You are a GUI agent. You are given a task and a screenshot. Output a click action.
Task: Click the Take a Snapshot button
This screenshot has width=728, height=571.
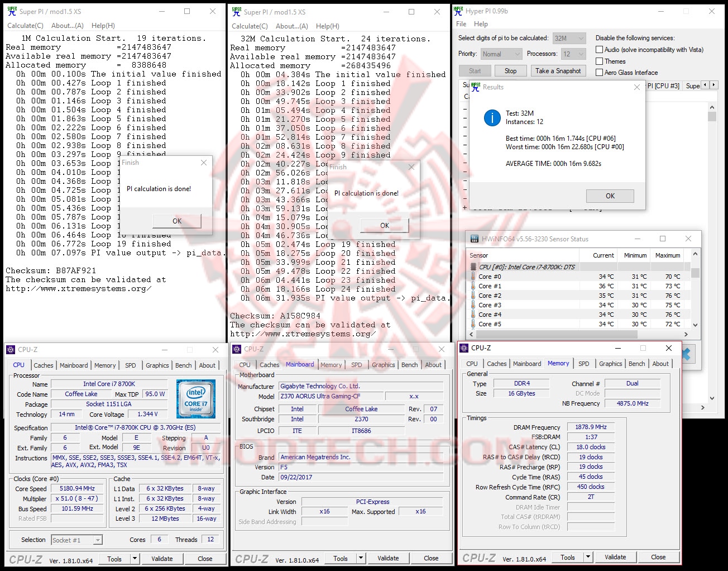(x=558, y=71)
